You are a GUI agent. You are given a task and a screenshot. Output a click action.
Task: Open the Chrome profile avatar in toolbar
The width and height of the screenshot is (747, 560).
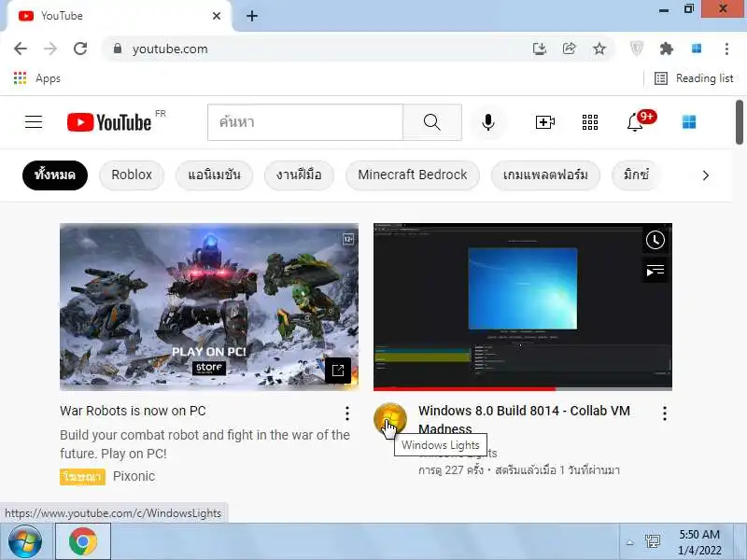(697, 49)
